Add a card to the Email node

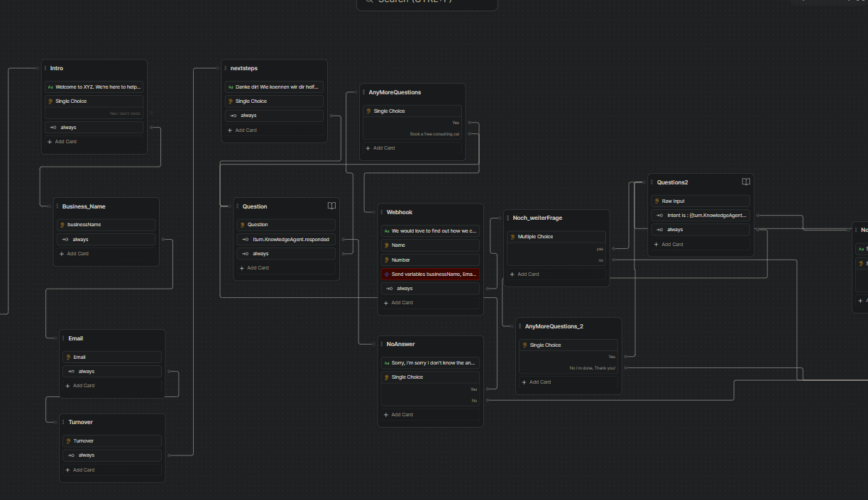tap(79, 386)
